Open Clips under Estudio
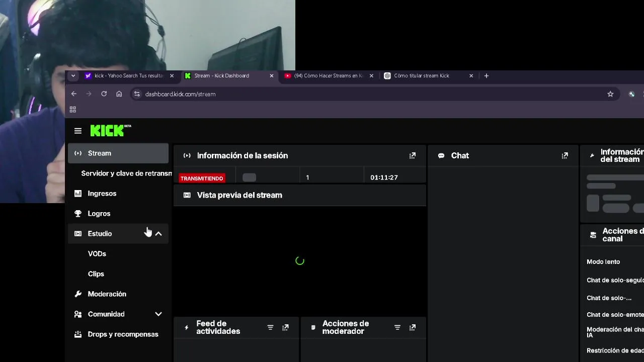This screenshot has width=644, height=362. coord(96,274)
